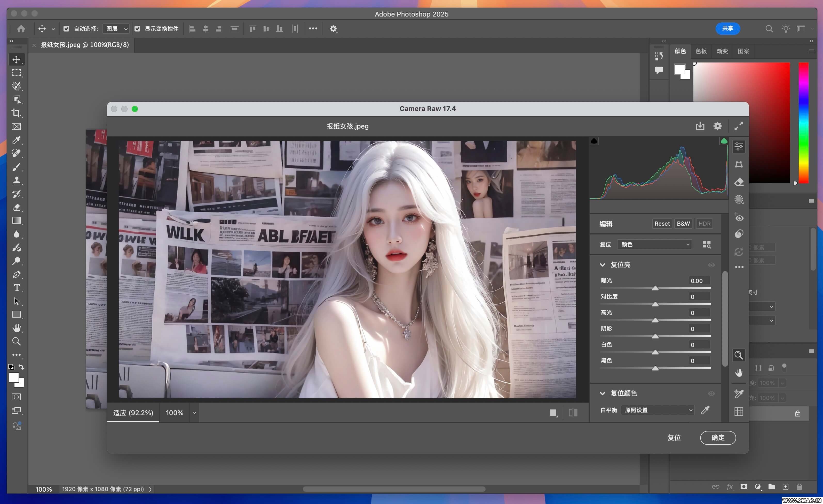Toggle visibility eye of 复位亮 section

tap(711, 265)
